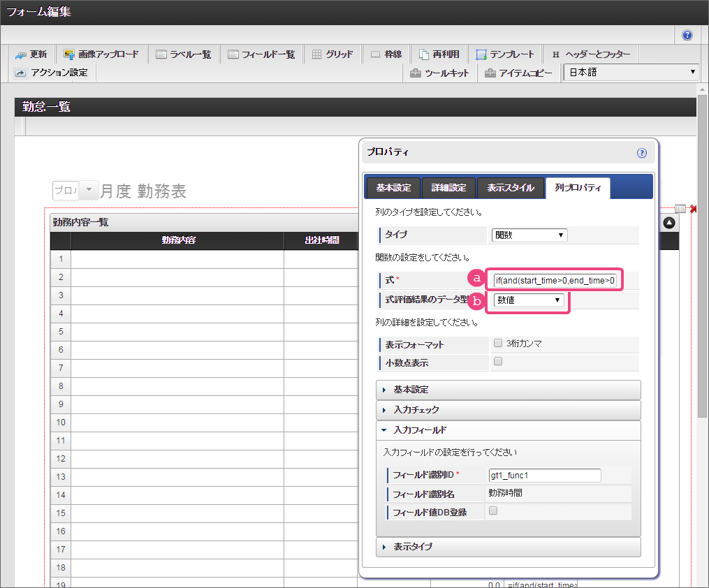Open the ラベル一覧 label list

(183, 54)
